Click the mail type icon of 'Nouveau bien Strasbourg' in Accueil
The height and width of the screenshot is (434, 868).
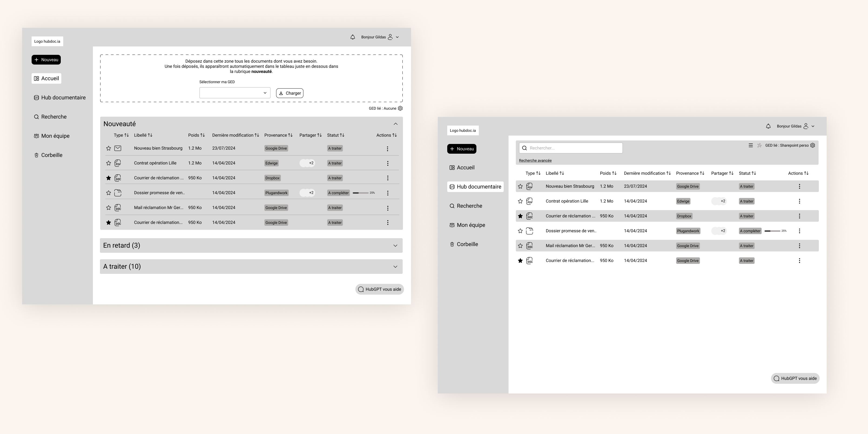[117, 148]
